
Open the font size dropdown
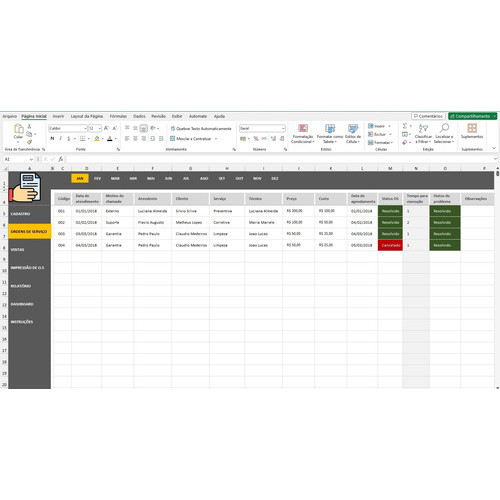click(x=100, y=128)
